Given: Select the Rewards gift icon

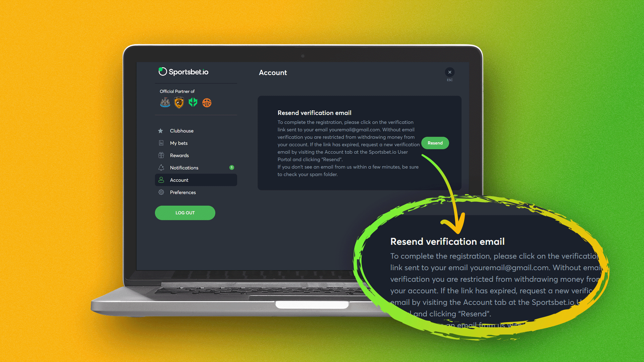Looking at the screenshot, I should pos(161,155).
